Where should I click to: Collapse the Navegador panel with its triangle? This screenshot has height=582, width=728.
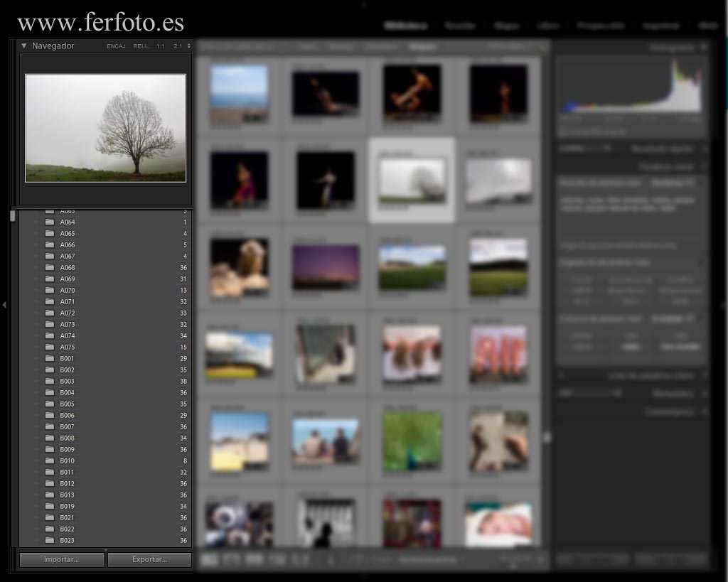click(x=23, y=46)
